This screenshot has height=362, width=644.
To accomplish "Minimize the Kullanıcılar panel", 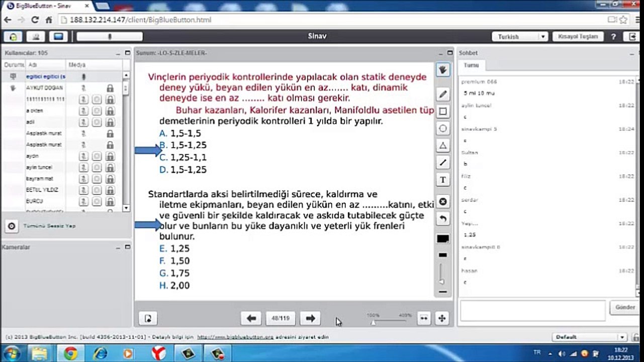I will click(x=117, y=53).
